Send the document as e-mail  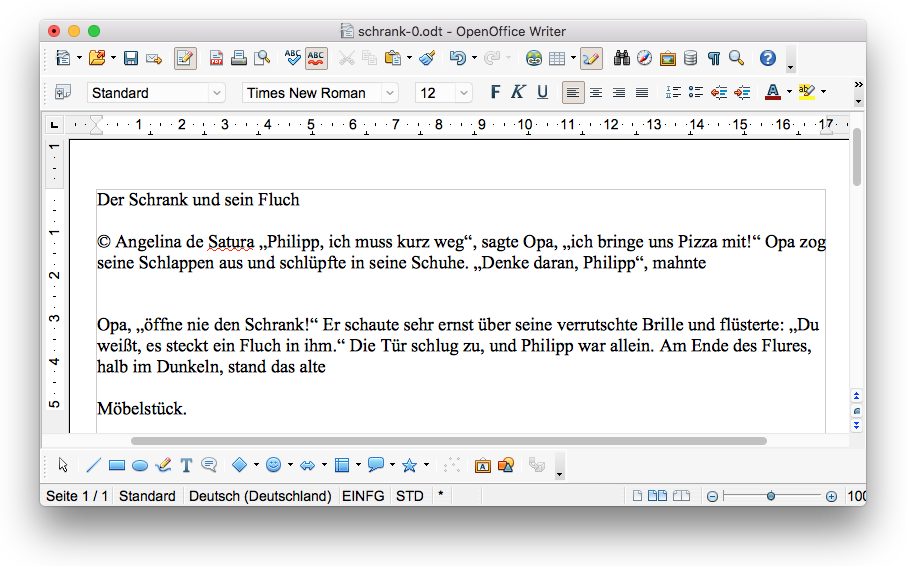pos(154,58)
